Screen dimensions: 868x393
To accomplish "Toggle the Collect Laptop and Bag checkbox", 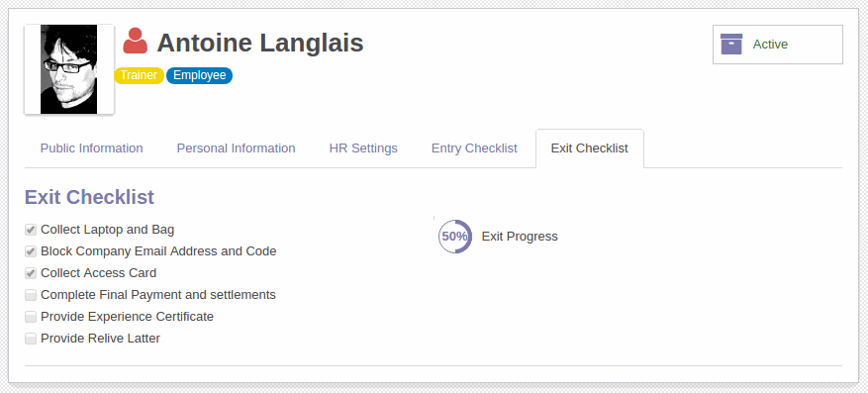I will (31, 230).
